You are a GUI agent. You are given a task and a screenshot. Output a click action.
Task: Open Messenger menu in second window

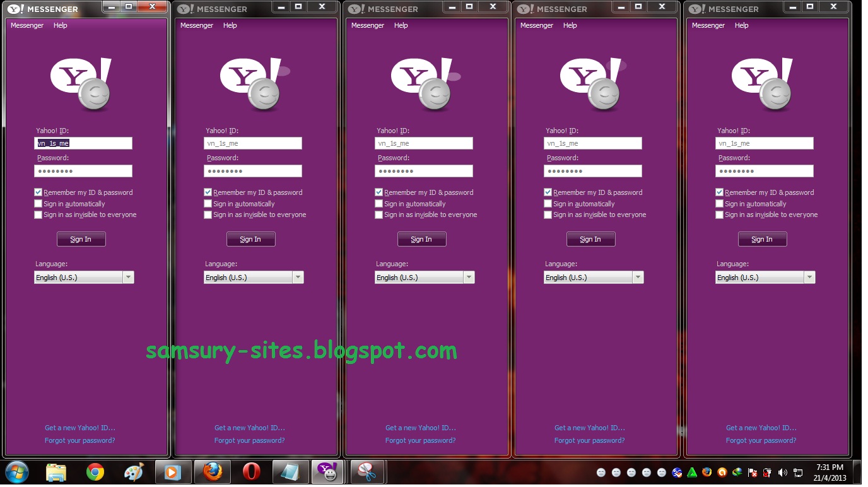[197, 25]
